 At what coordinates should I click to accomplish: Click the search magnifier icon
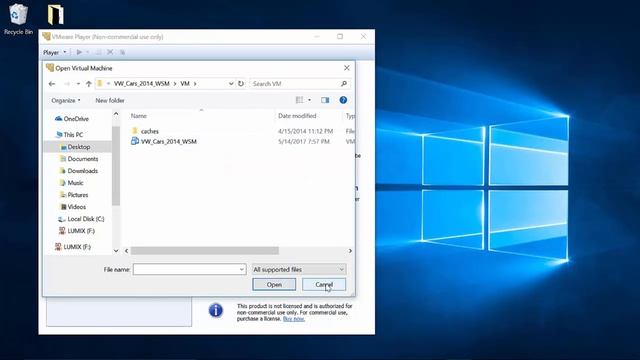(x=344, y=84)
